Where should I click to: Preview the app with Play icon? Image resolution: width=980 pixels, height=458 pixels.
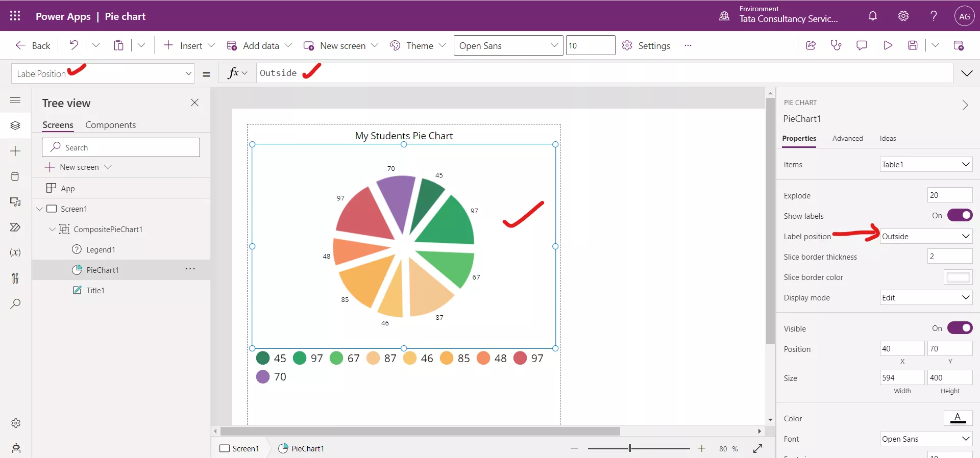click(888, 45)
